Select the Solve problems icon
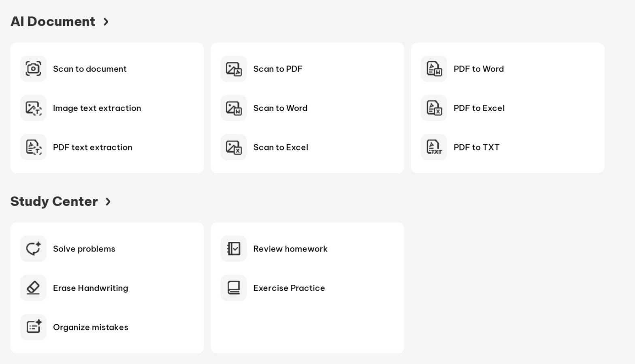635x364 pixels. (33, 249)
